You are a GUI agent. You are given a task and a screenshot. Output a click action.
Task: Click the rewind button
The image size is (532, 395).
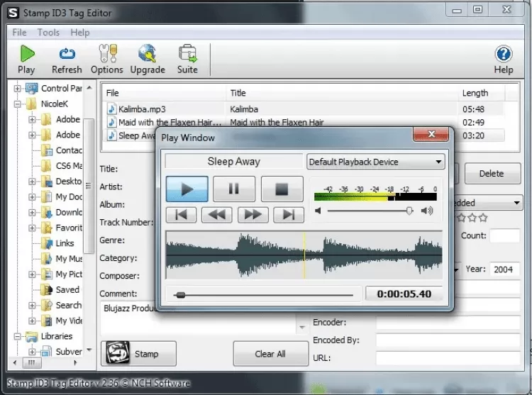click(x=217, y=214)
